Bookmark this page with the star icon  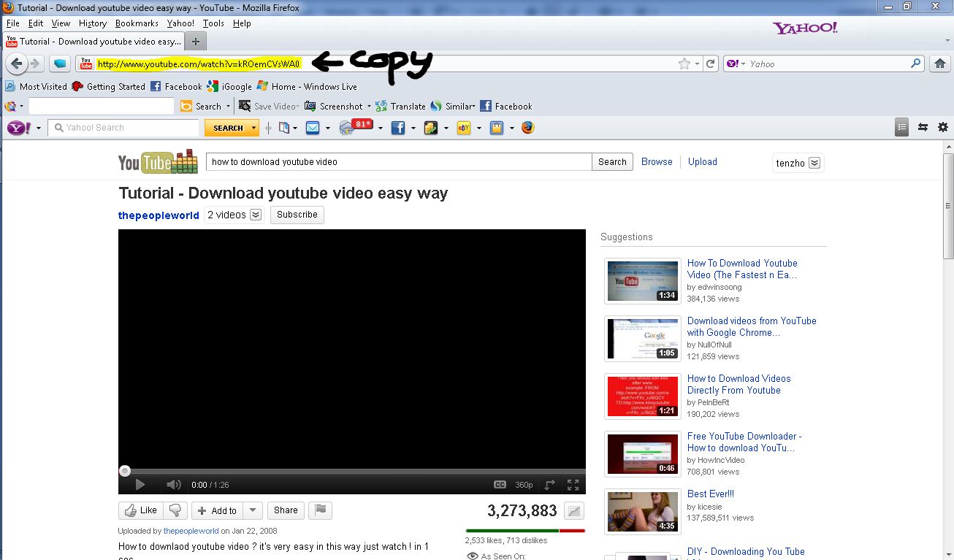[x=684, y=64]
